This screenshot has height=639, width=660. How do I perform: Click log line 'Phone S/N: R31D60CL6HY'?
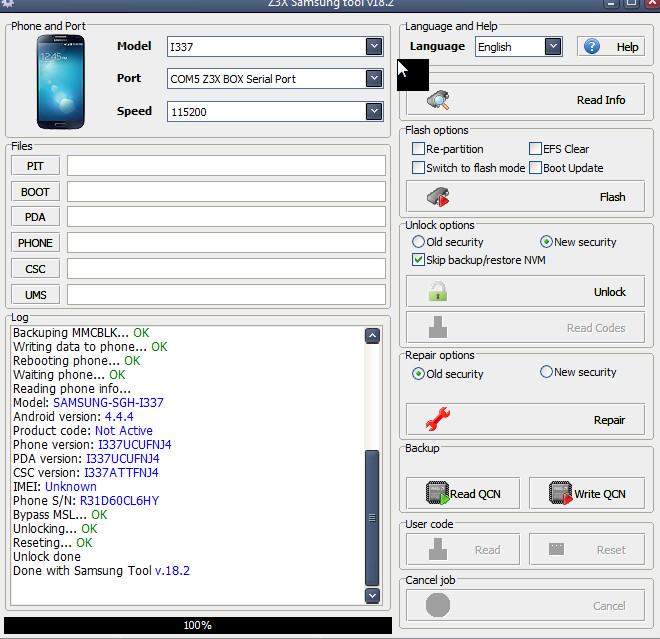coord(86,501)
